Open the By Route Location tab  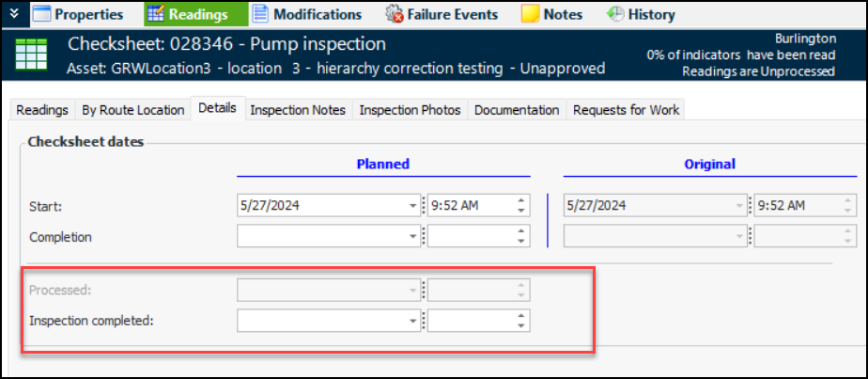(x=133, y=110)
